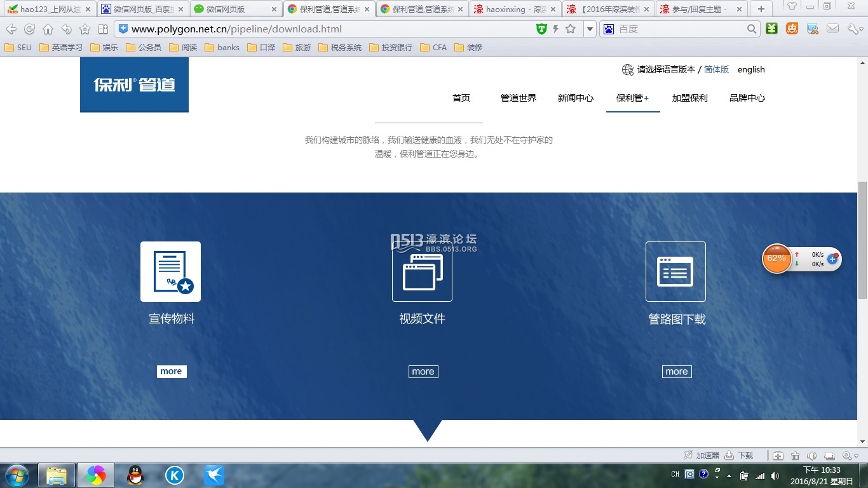
Task: Mute audio via the system tray speaker
Action: tap(775, 475)
